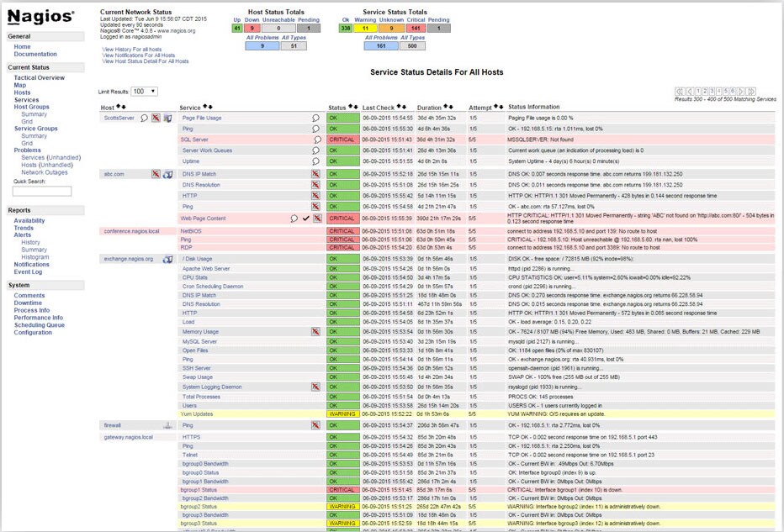Open Event Log in sidebar
784x532 pixels.
point(28,272)
